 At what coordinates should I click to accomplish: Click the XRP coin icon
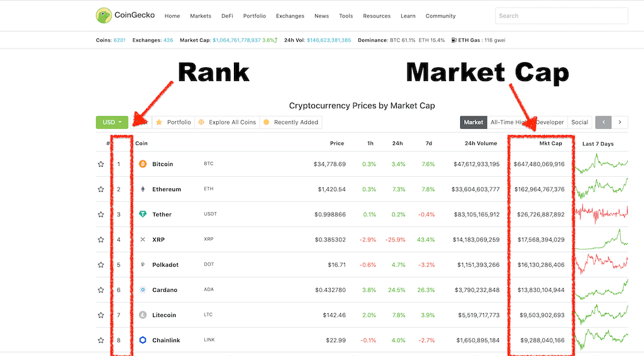143,240
